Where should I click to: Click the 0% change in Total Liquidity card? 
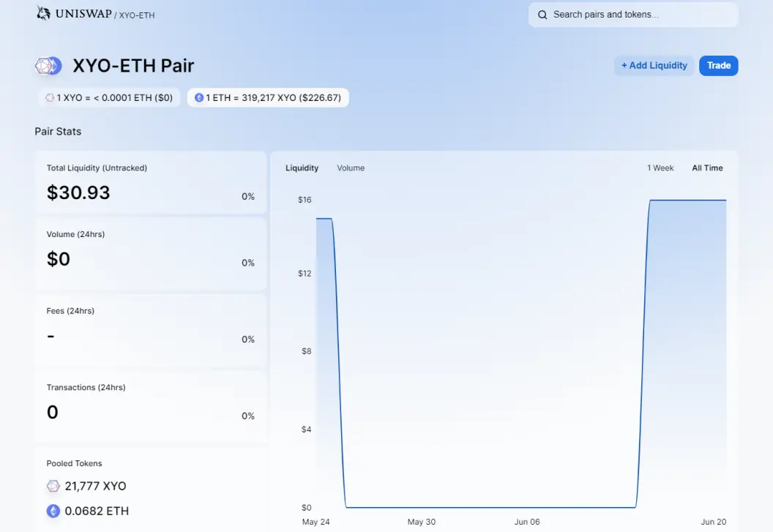click(248, 197)
